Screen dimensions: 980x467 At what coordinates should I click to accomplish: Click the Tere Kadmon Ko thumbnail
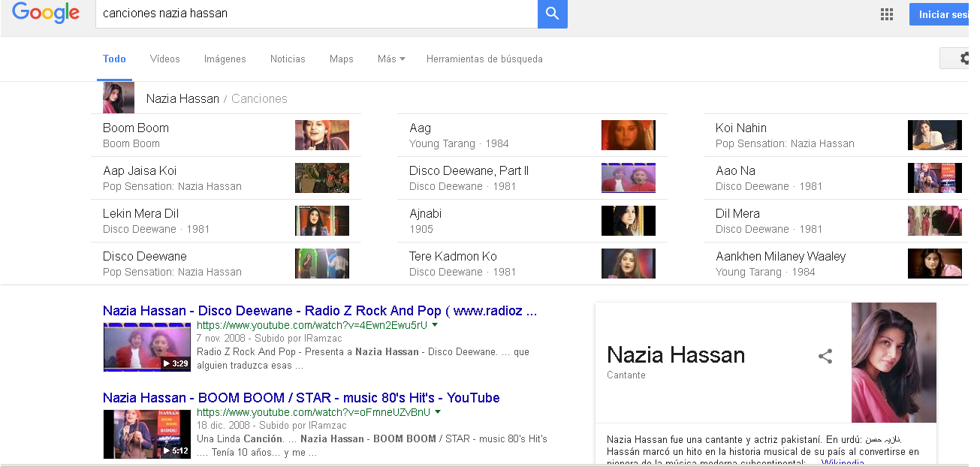pos(629,264)
